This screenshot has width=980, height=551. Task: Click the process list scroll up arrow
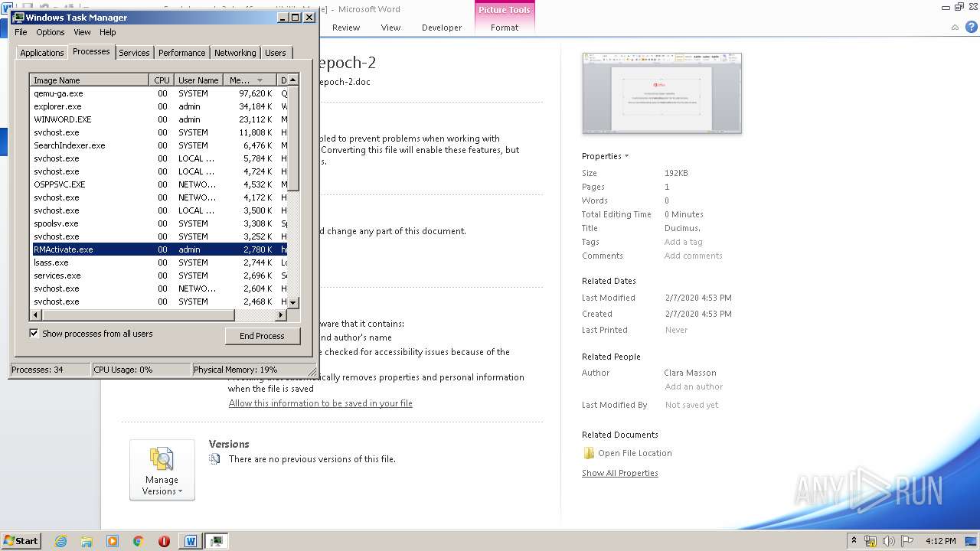coord(293,80)
